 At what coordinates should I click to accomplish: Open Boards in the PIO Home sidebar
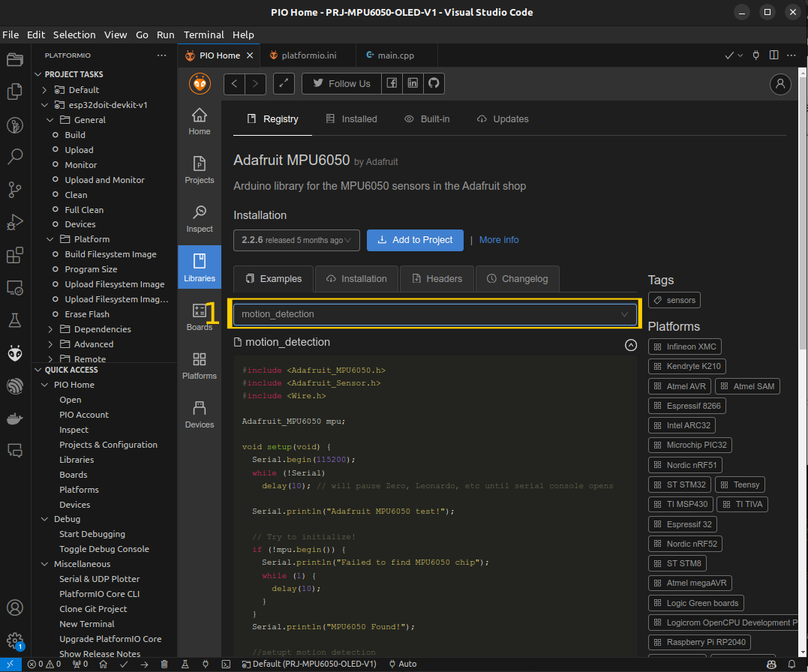pyautogui.click(x=200, y=317)
